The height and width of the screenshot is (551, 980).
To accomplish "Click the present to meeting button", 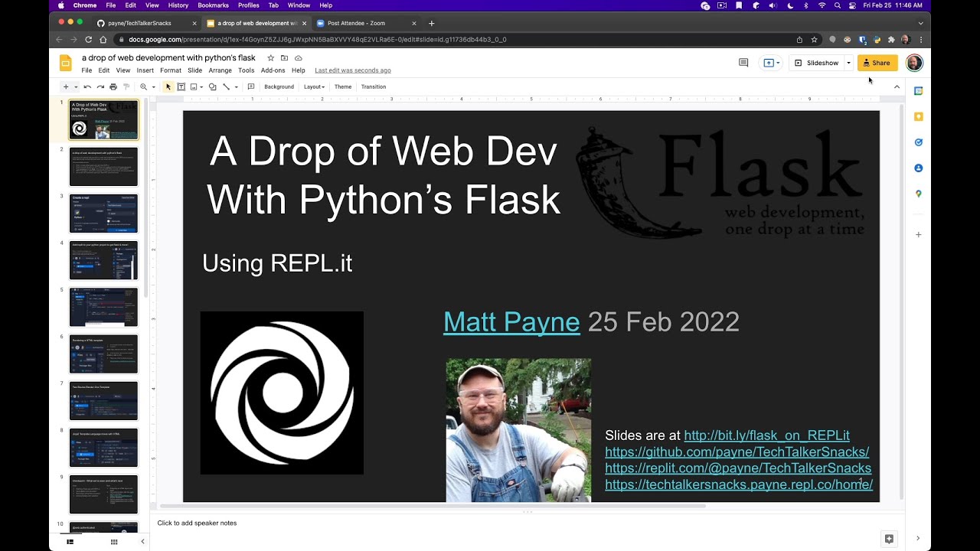I will 771,63.
